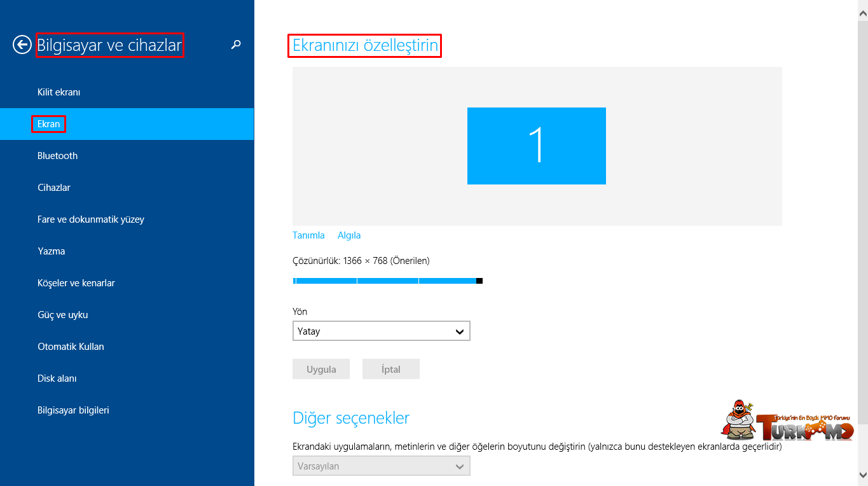The height and width of the screenshot is (486, 868).
Task: Click the vertical scrollbar down arrow
Action: (863, 475)
